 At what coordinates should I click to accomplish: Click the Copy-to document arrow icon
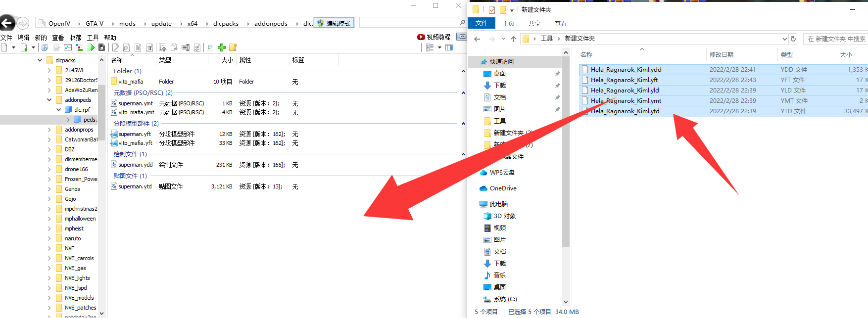click(174, 47)
